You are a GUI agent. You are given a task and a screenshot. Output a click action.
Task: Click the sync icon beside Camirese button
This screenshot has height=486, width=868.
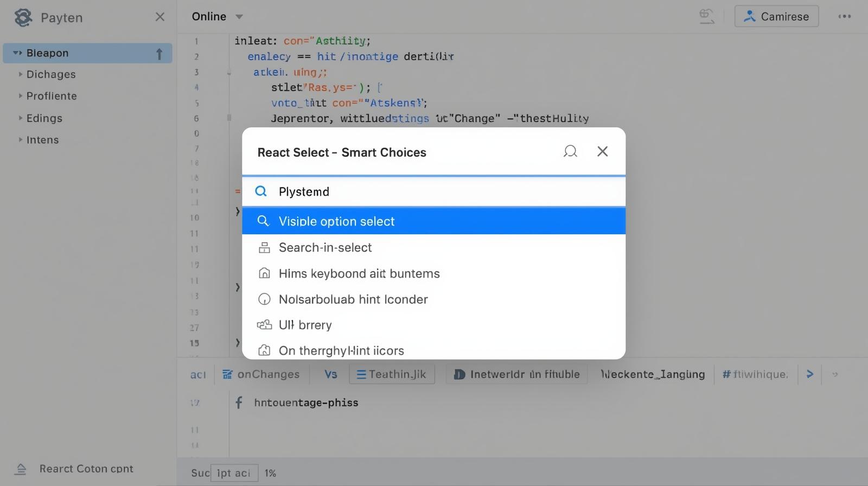pos(706,16)
